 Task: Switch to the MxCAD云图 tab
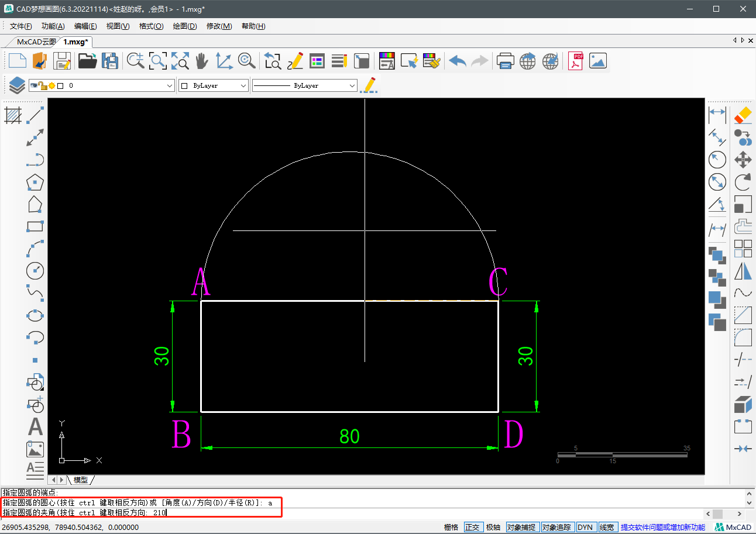[x=35, y=42]
